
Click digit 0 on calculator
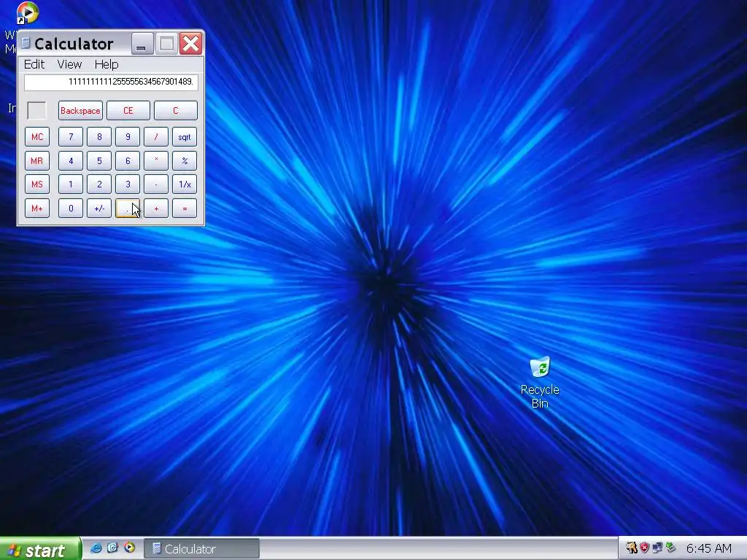click(x=71, y=208)
